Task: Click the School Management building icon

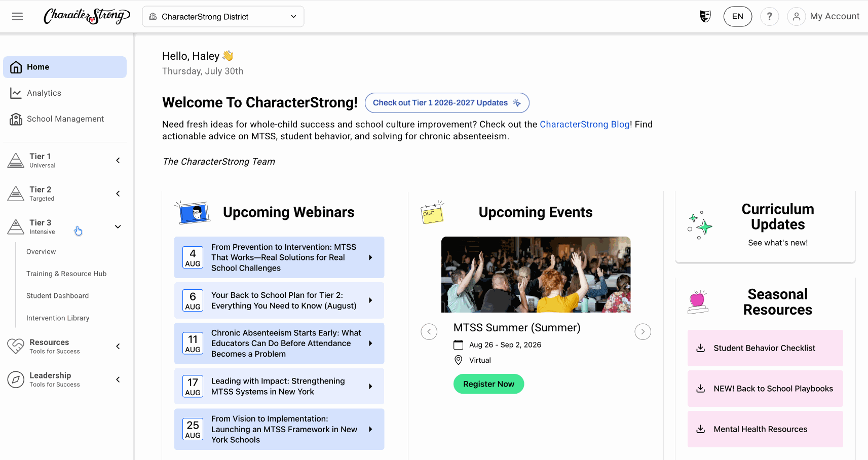Action: (x=16, y=119)
